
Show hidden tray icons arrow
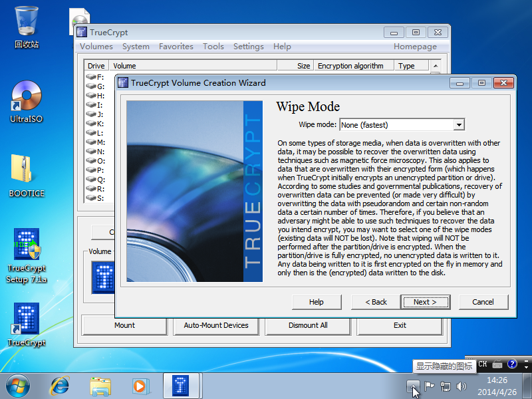click(x=413, y=386)
